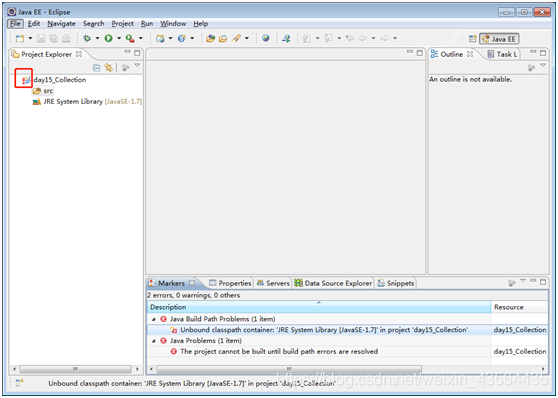Click the Open Web Browser globe icon

click(265, 38)
